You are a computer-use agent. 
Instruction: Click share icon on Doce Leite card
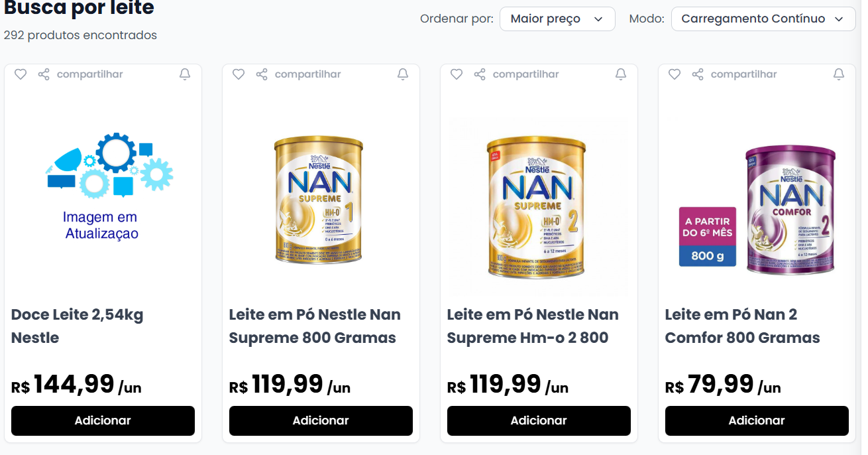click(44, 74)
